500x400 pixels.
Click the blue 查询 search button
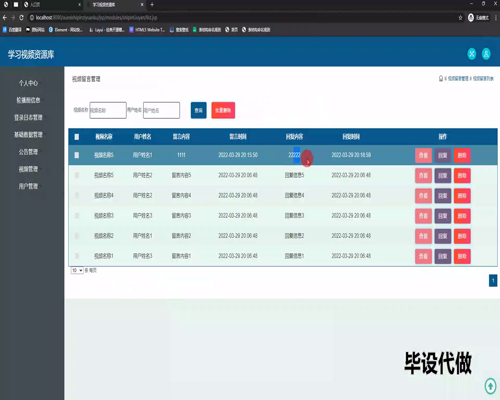[x=199, y=110]
